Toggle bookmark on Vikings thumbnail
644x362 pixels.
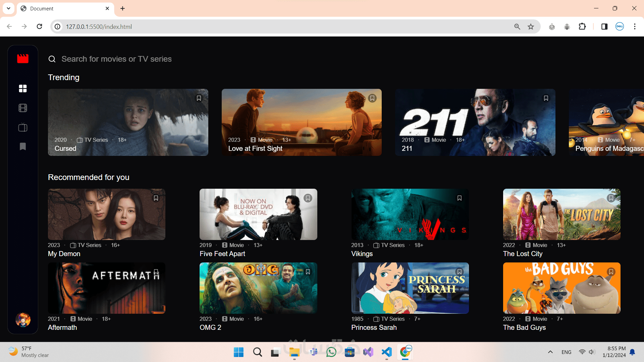[460, 198]
